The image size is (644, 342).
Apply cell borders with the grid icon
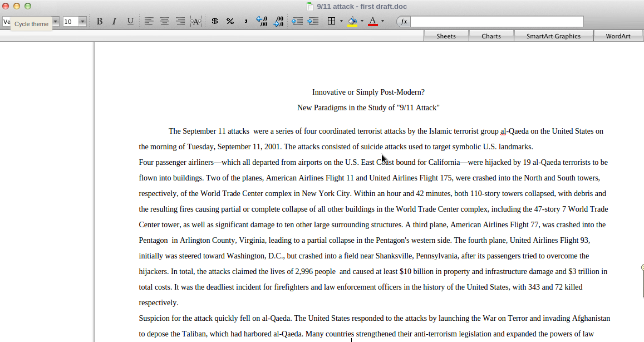pyautogui.click(x=331, y=21)
